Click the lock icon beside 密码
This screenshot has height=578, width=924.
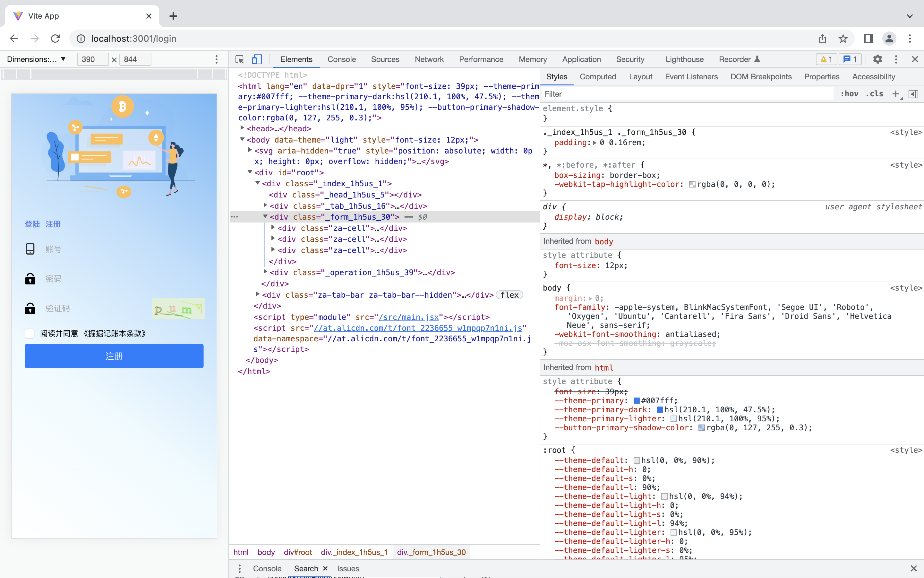30,279
